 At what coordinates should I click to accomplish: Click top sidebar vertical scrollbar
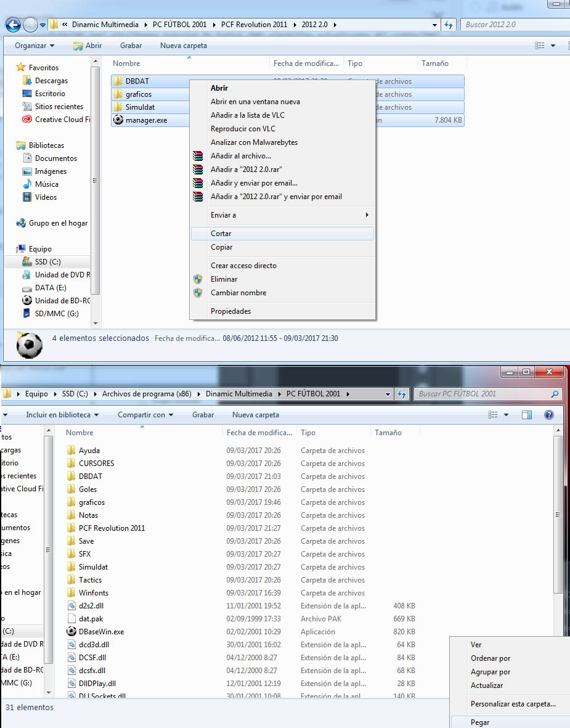[x=95, y=181]
